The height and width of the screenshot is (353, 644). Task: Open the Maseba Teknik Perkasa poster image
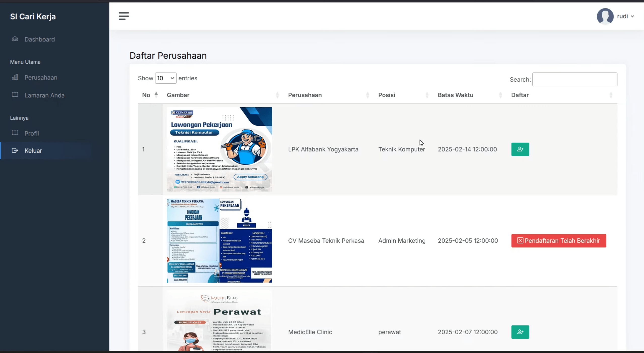219,241
